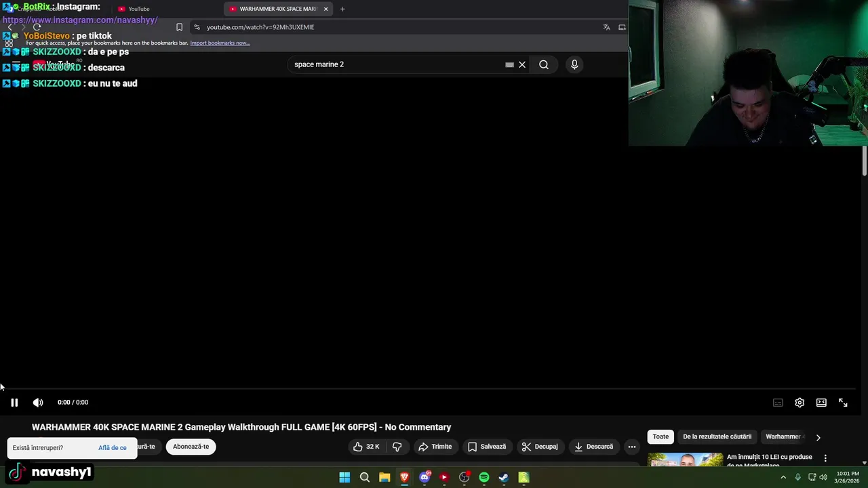Image resolution: width=868 pixels, height=488 pixels.
Task: Open OBS Studio from taskbar
Action: [x=464, y=477]
